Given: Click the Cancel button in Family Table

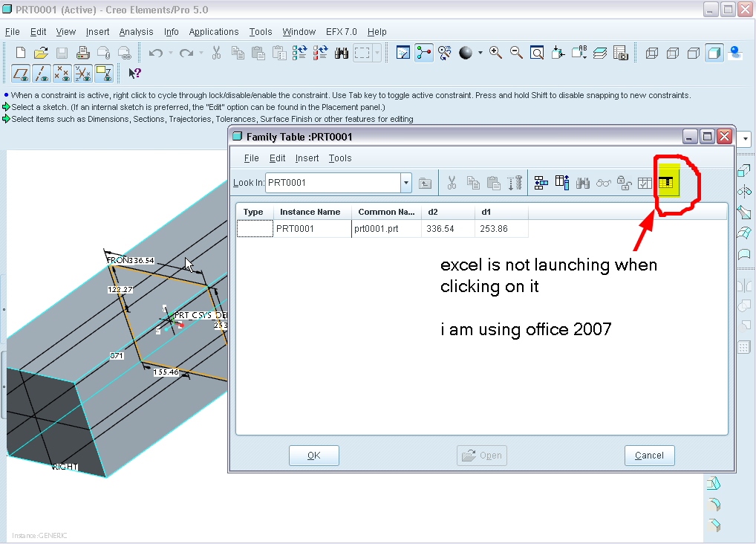Looking at the screenshot, I should pos(650,456).
